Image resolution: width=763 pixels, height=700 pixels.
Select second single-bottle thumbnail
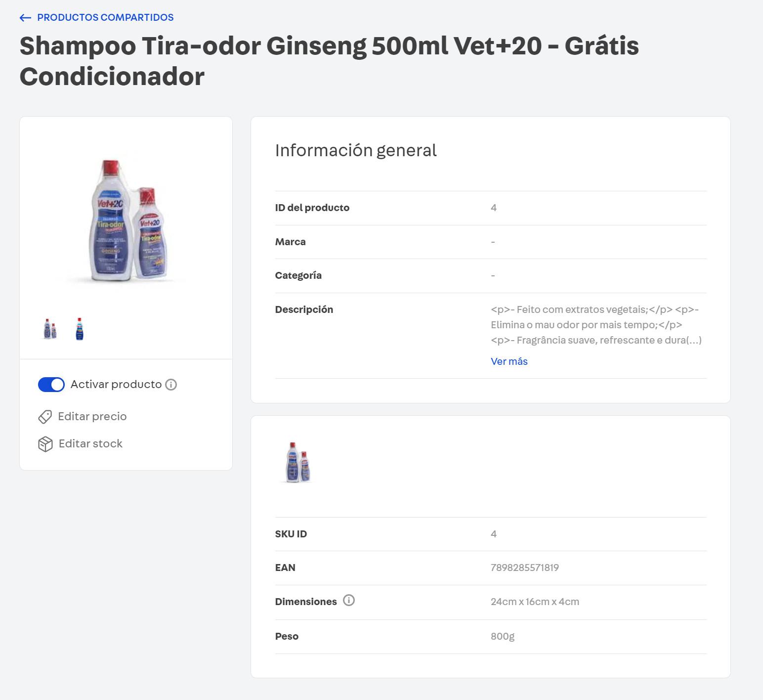80,329
